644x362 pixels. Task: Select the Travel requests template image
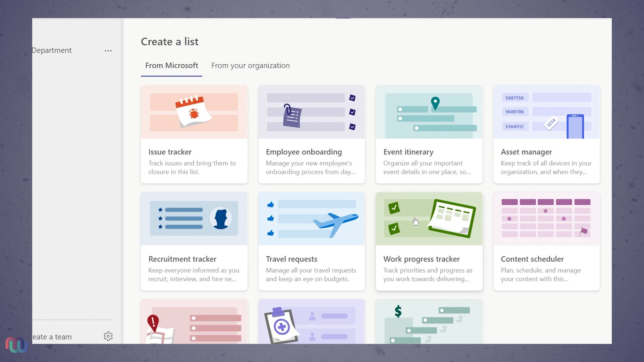pyautogui.click(x=312, y=219)
